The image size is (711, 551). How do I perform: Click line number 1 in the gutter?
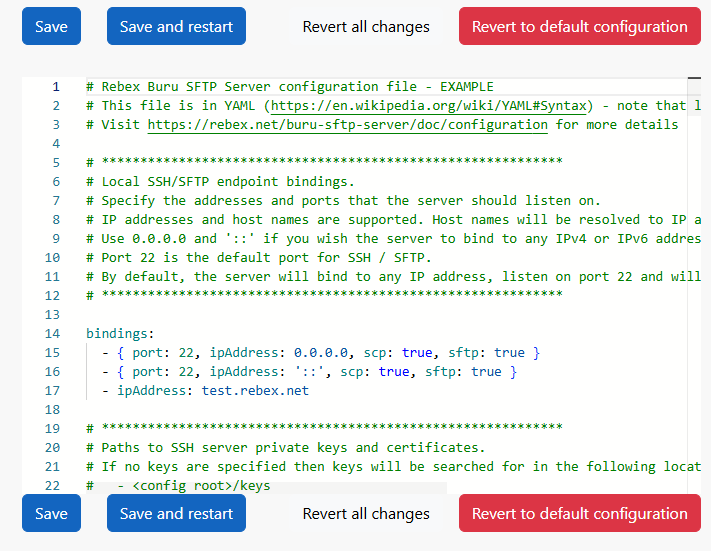[x=56, y=87]
